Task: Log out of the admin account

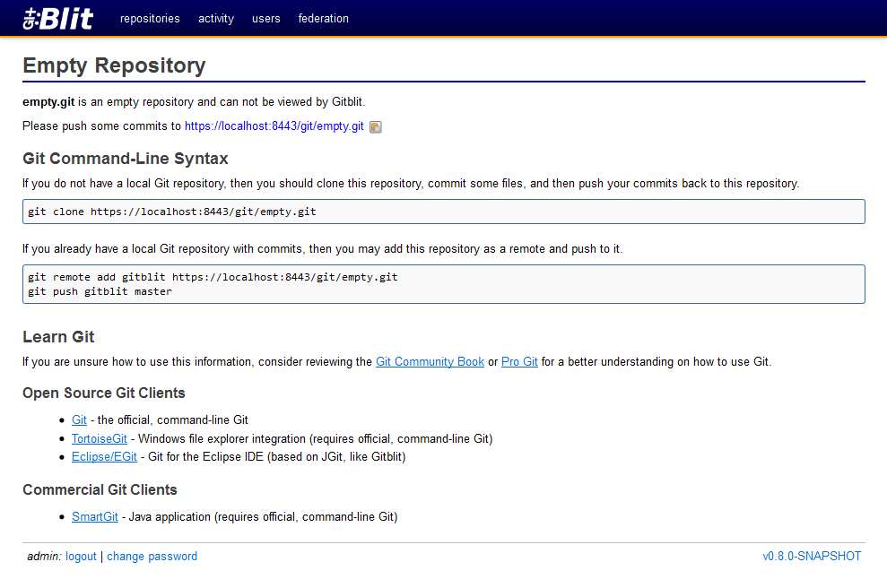Action: pos(81,557)
